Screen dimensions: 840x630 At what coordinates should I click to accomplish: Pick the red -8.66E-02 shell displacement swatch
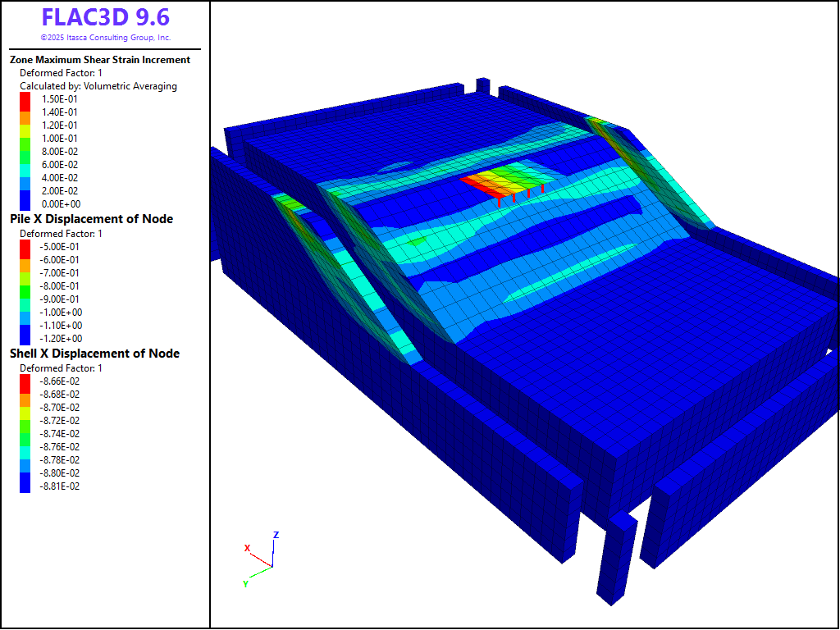(x=25, y=381)
